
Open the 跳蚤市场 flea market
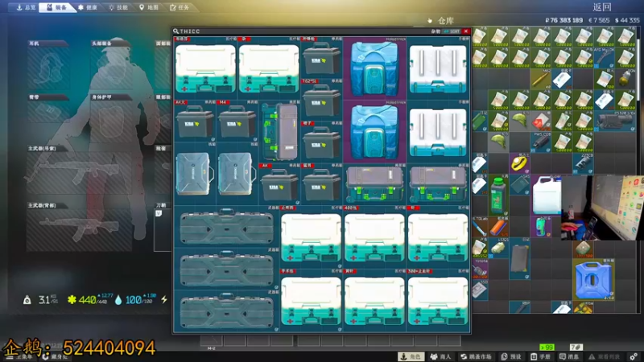click(x=476, y=356)
